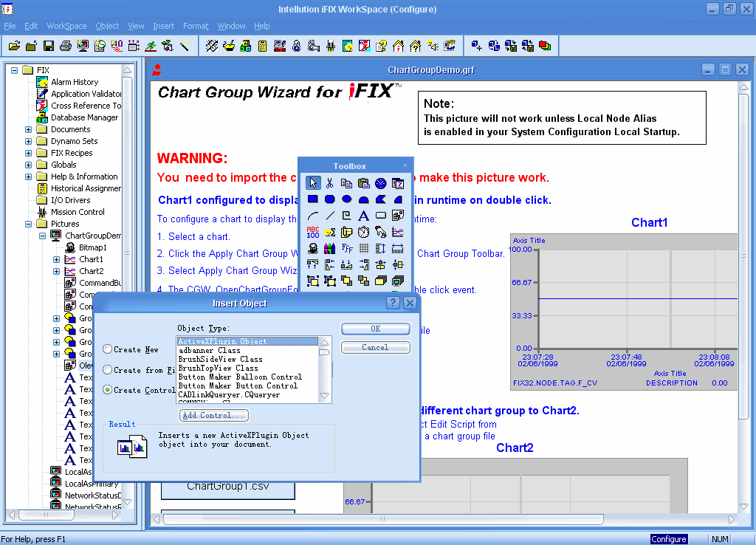Expand the Chart2 tree node
The image size is (756, 545).
[x=56, y=271]
